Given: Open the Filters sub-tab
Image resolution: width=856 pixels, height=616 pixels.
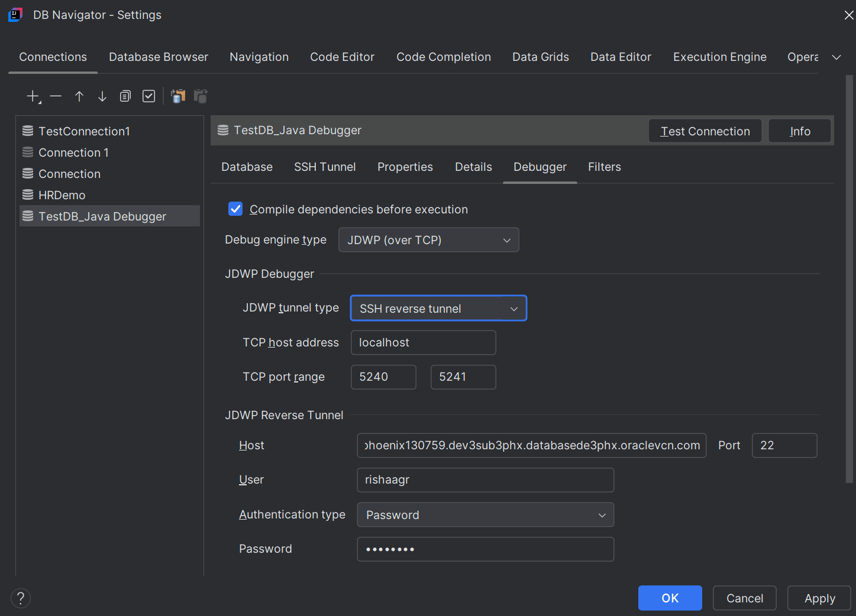Looking at the screenshot, I should pos(605,167).
